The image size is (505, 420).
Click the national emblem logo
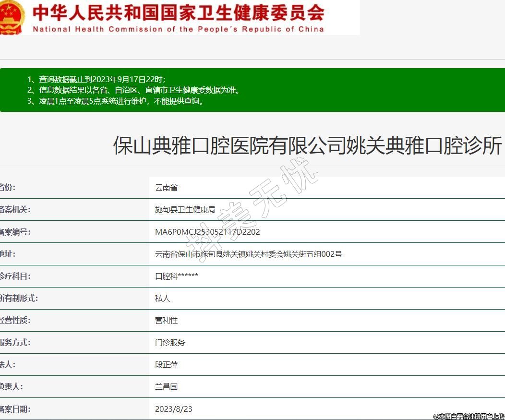coord(12,17)
